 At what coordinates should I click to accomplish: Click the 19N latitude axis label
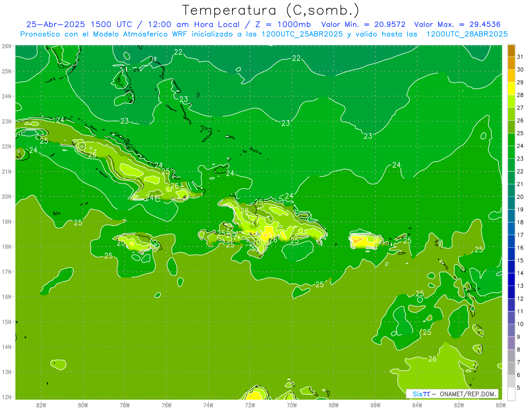coord(6,221)
